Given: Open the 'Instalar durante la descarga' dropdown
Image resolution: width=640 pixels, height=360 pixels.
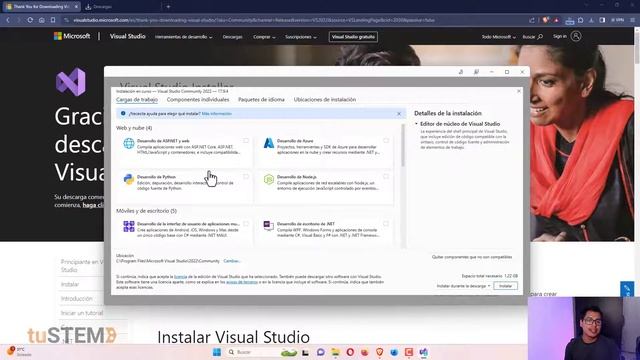Looking at the screenshot, I should [463, 286].
